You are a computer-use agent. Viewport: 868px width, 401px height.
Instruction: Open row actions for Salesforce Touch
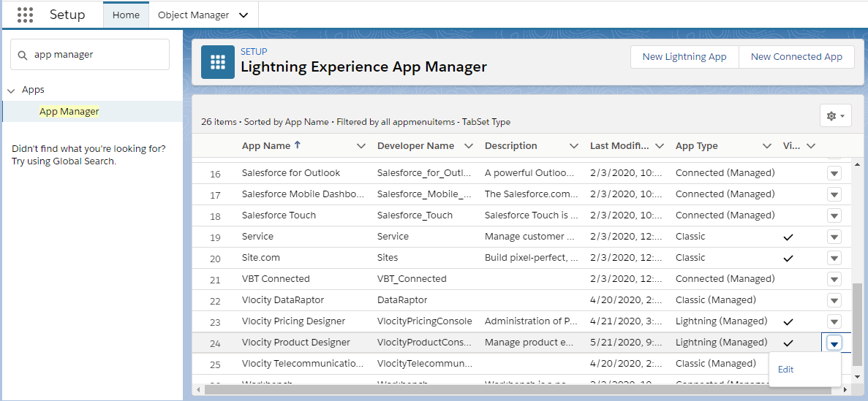coord(834,215)
